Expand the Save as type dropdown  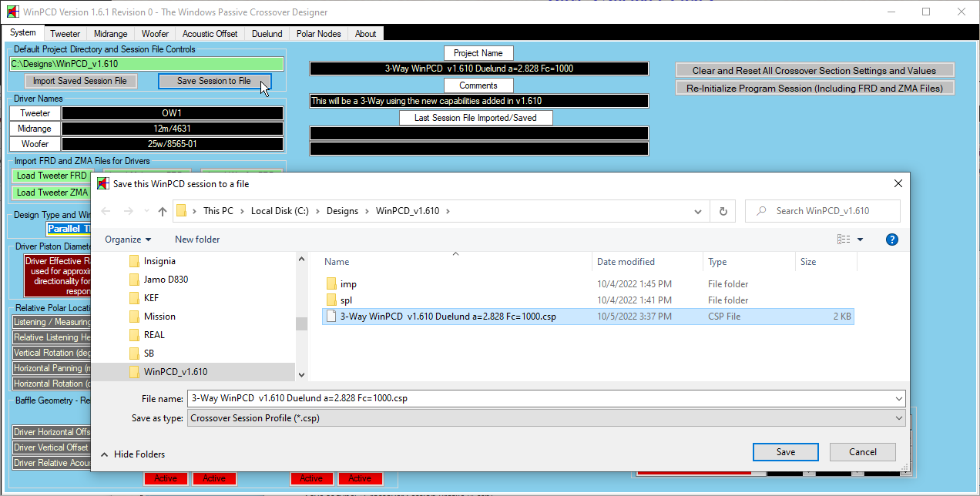click(x=899, y=418)
